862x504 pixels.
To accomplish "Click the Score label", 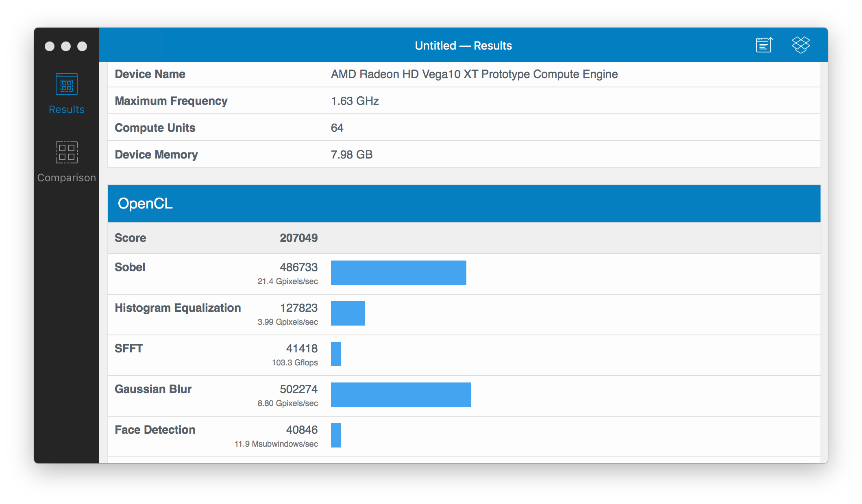I will [130, 238].
